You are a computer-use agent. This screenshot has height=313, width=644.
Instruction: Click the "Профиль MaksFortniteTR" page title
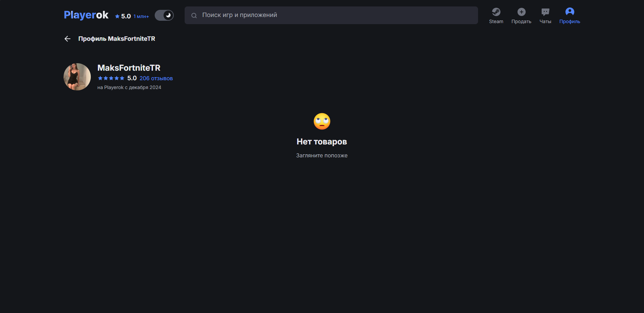(x=117, y=39)
